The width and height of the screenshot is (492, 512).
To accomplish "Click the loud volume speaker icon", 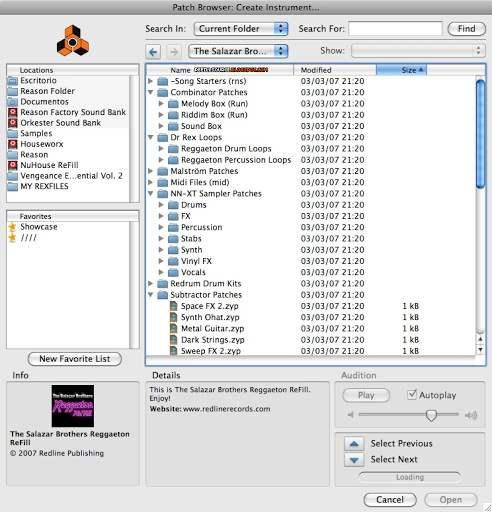I will point(471,415).
